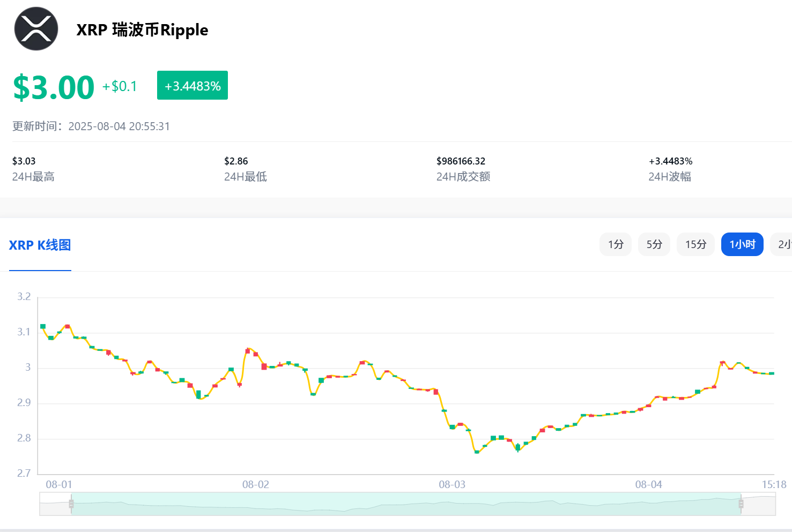This screenshot has height=532, width=792.
Task: Choose the 15分 timeframe
Action: (695, 244)
